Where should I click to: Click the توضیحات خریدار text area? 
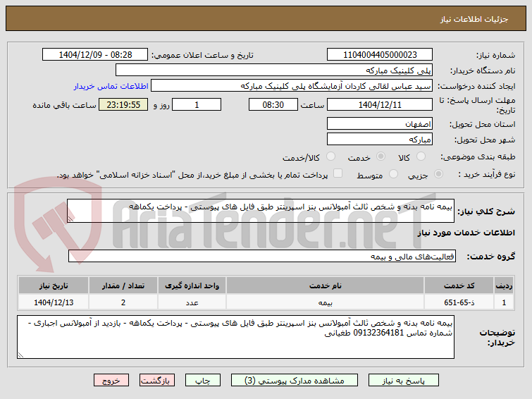235,337
